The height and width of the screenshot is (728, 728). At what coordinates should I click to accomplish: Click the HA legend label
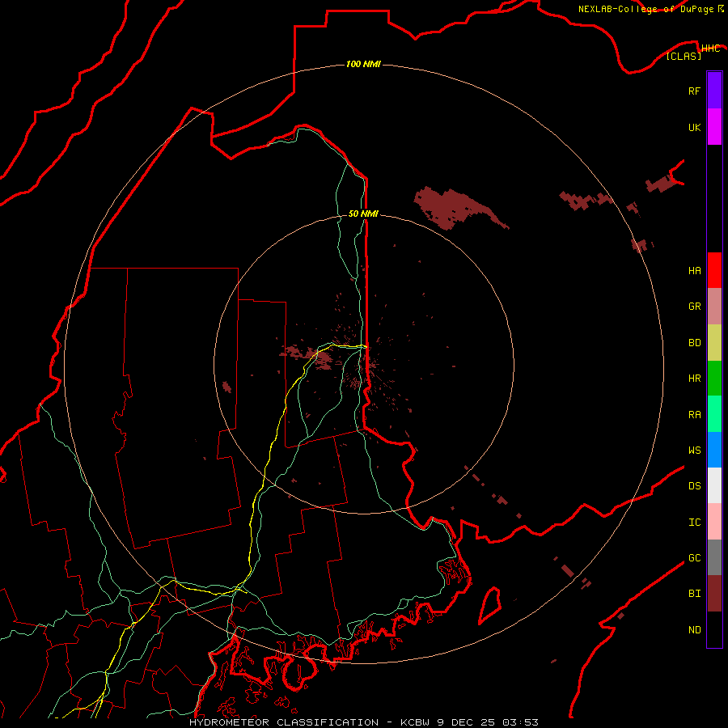(694, 271)
